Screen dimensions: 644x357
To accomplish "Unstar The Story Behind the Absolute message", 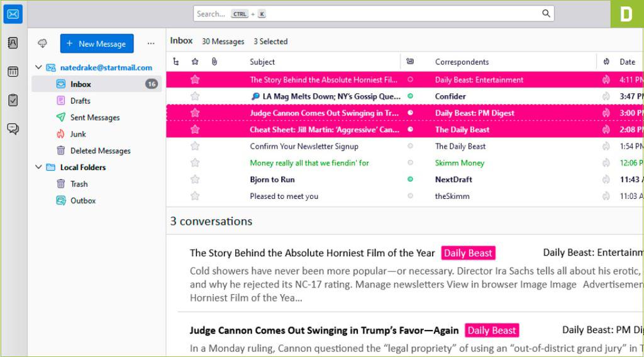I will [x=195, y=80].
